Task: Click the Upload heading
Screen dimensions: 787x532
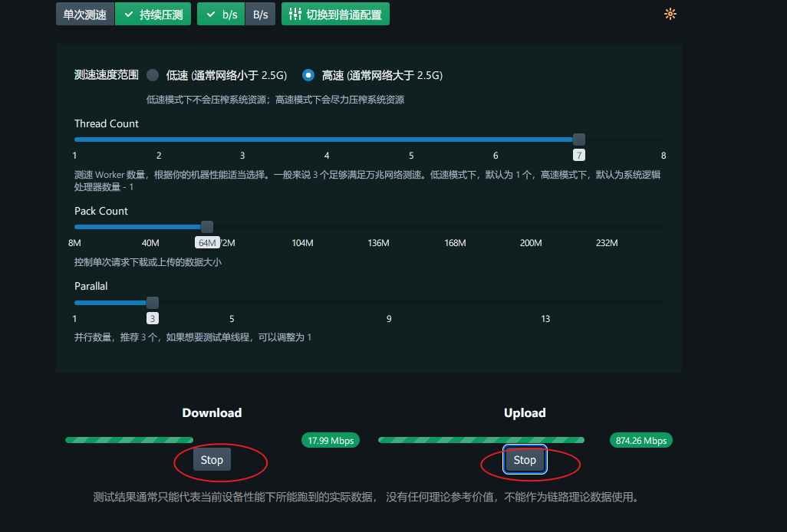Action: [x=525, y=412]
